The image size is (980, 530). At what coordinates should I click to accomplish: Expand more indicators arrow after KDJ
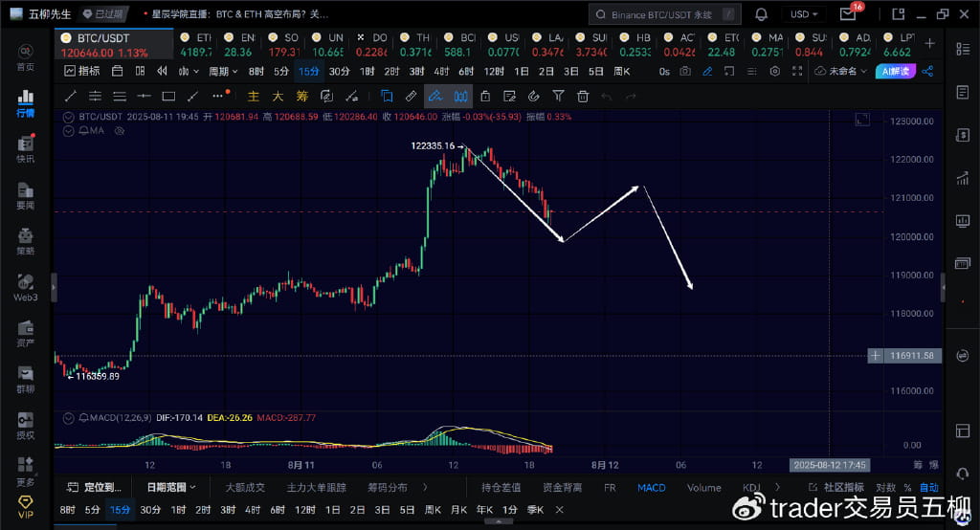click(777, 487)
